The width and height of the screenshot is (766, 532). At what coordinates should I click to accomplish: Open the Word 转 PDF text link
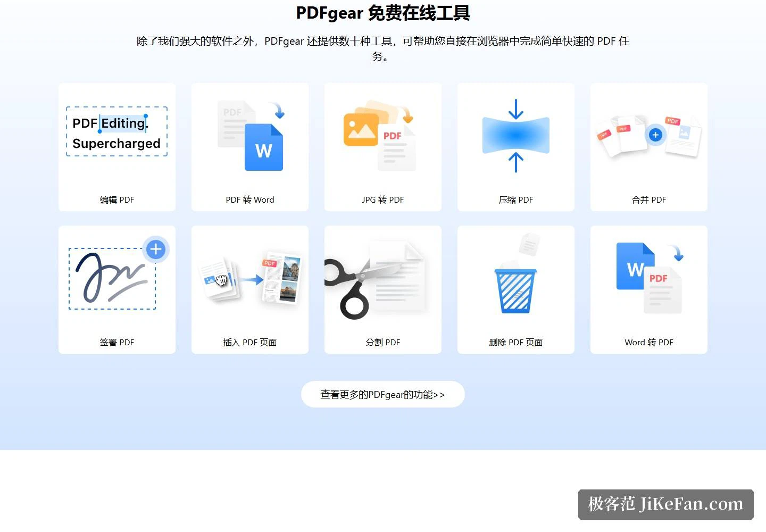click(x=649, y=343)
